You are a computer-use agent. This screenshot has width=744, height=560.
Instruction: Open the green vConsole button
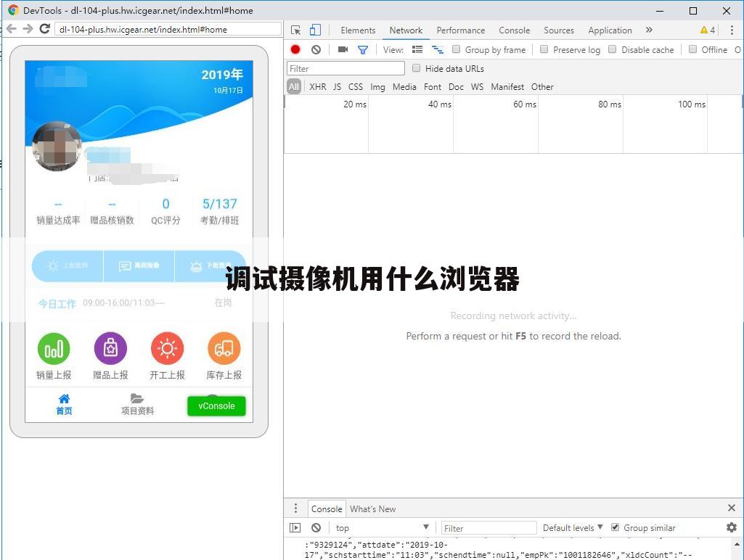click(216, 406)
